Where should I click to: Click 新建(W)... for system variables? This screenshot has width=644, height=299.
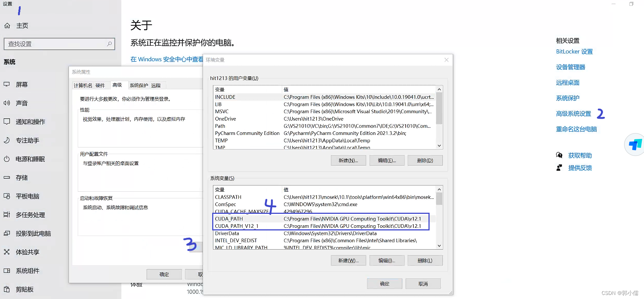(348, 260)
